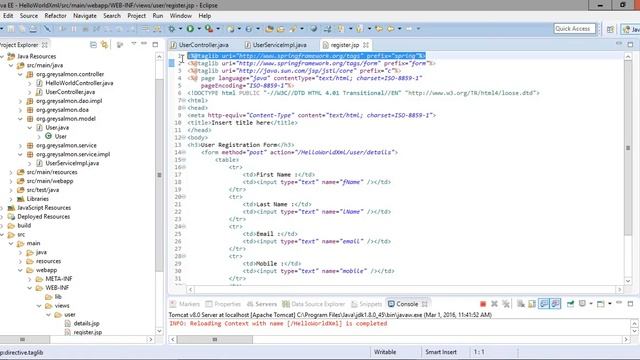Click the Run External Tools icon

click(x=209, y=29)
